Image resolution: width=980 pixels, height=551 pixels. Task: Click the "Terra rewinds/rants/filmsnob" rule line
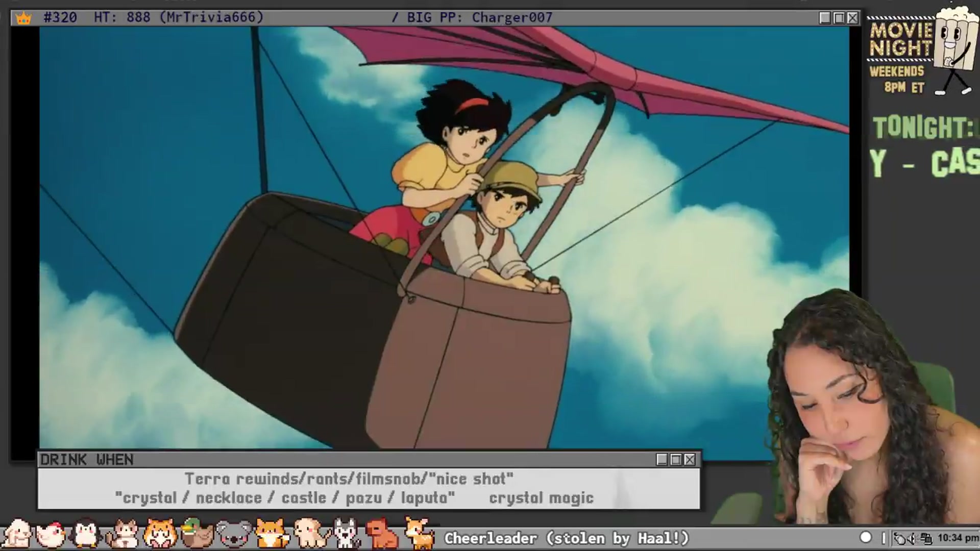tap(349, 479)
